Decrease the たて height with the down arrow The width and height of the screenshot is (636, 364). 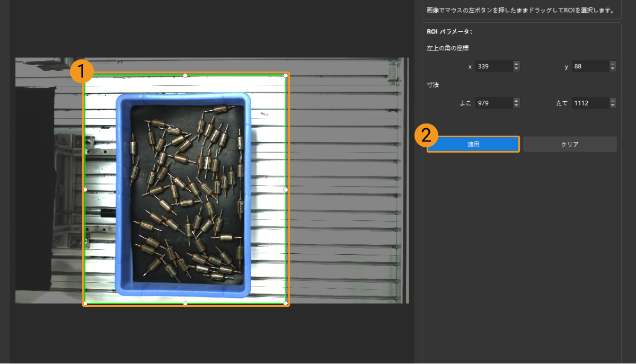click(613, 105)
